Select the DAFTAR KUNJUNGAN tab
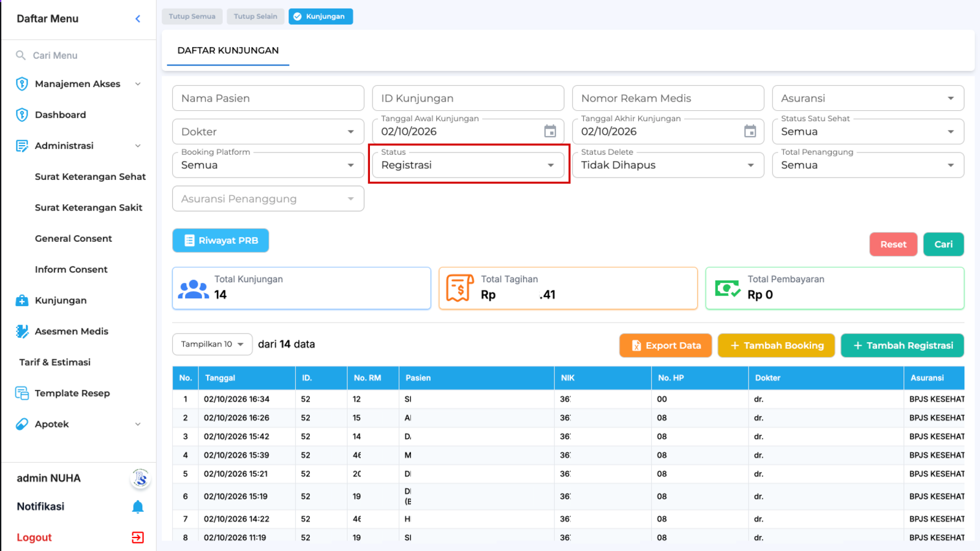This screenshot has width=980, height=551. tap(228, 50)
